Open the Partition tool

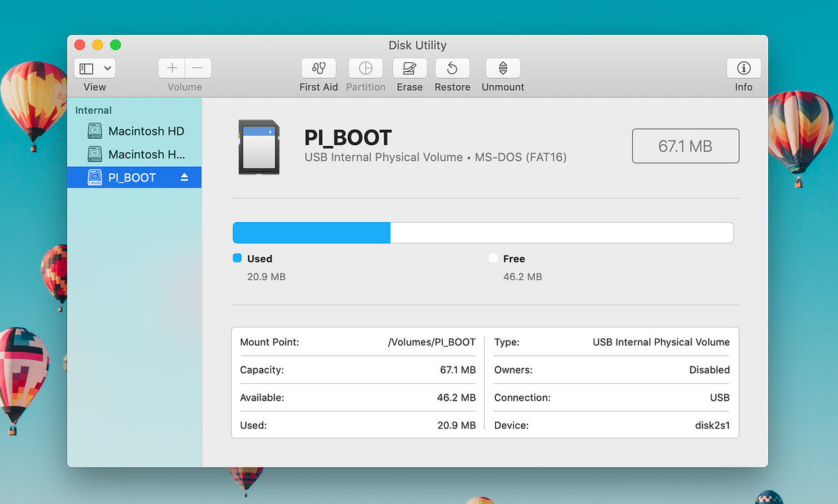[365, 68]
